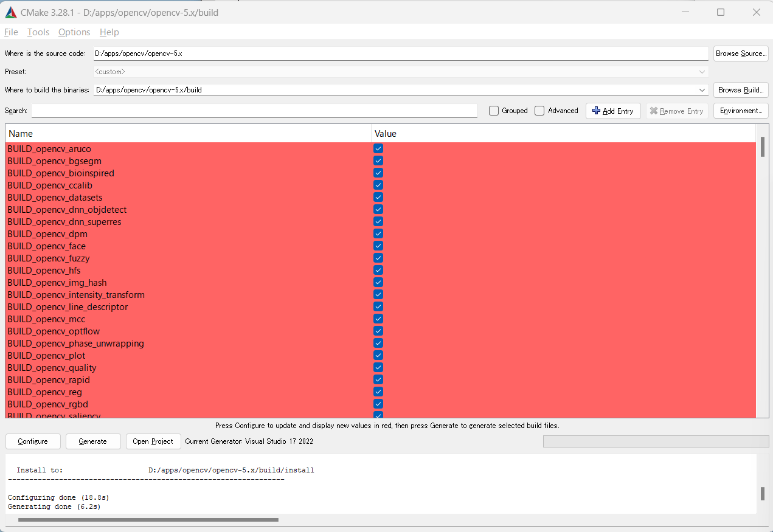Click the source code path field
Screen dimensions: 773x532
click(401, 54)
